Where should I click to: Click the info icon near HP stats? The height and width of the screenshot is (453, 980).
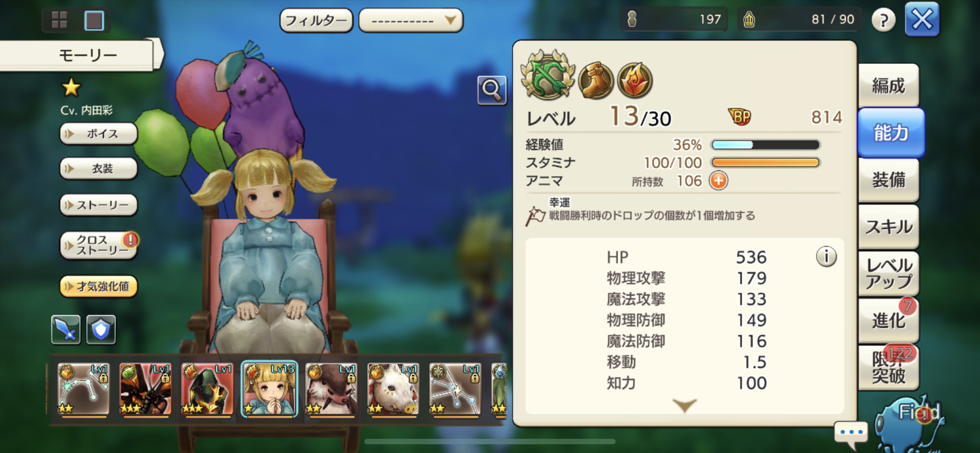click(x=826, y=257)
